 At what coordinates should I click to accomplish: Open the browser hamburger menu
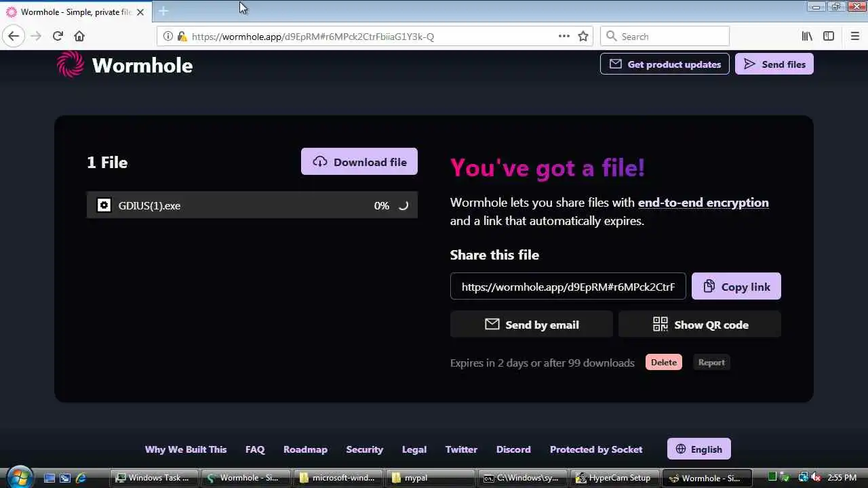click(x=854, y=36)
